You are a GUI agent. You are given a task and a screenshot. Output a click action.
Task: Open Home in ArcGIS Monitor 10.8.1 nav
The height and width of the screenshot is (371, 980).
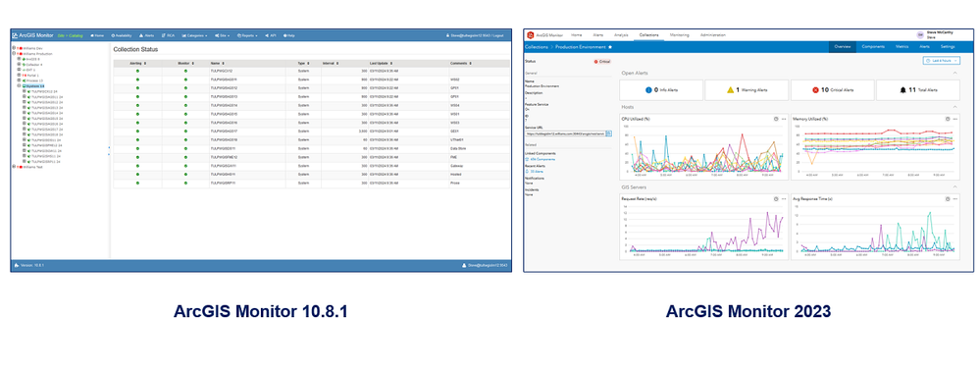tap(97, 35)
